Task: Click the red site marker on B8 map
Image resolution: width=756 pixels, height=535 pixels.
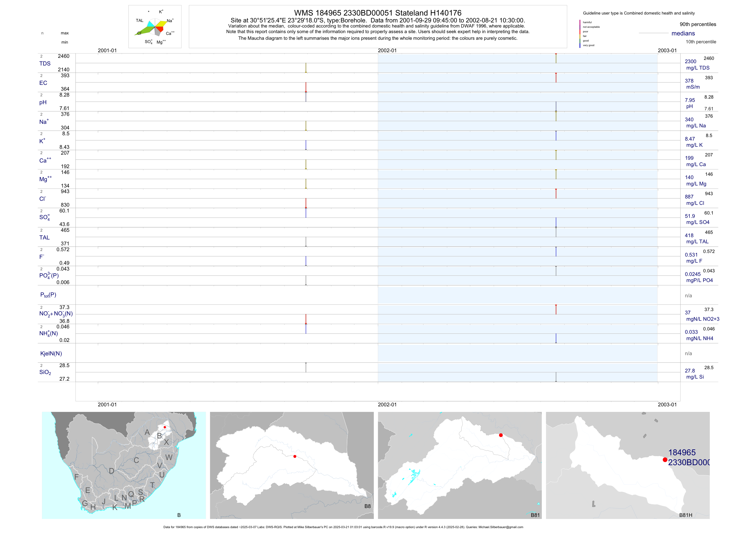Action: (x=295, y=456)
